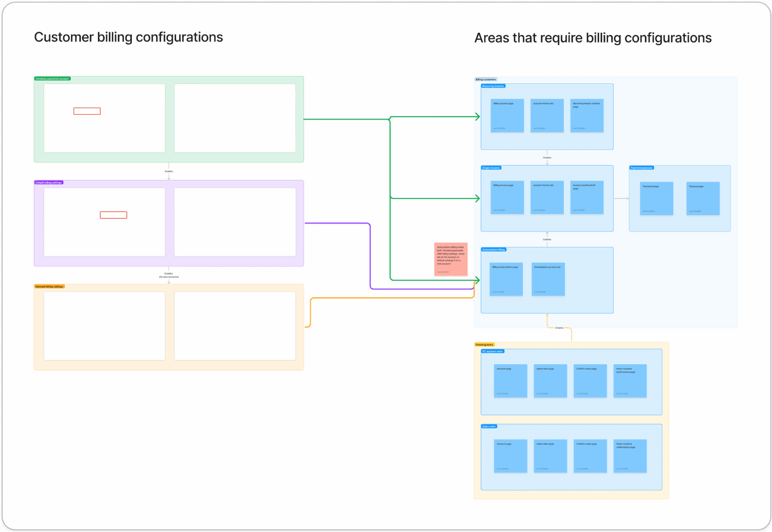Select "select item page" sticky in Sales order
Image resolution: width=772 pixels, height=532 pixels.
550,456
